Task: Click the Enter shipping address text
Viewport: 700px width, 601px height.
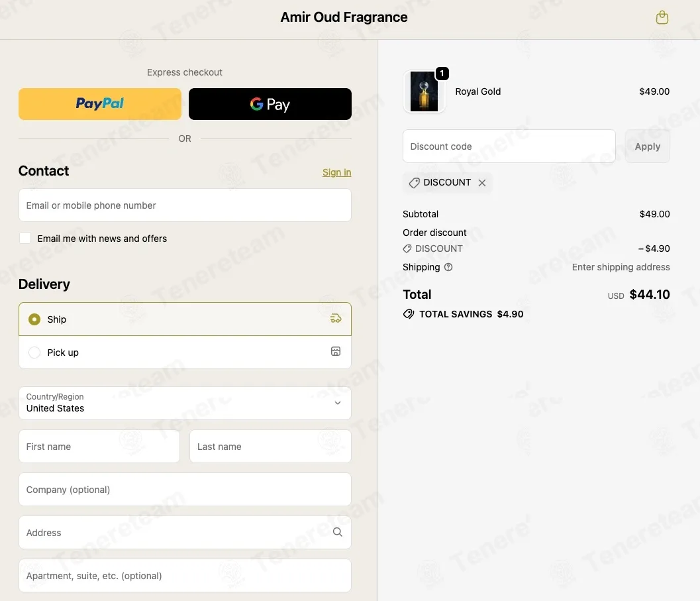Action: tap(621, 267)
